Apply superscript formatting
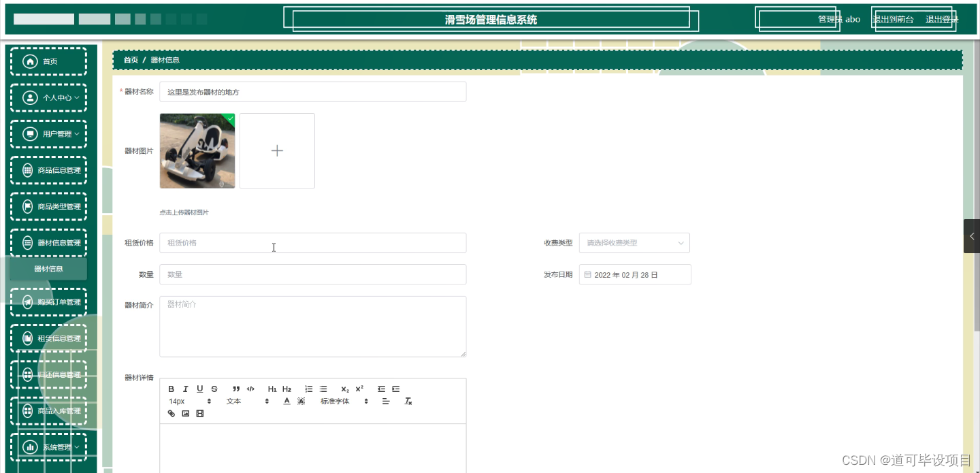 coord(359,389)
